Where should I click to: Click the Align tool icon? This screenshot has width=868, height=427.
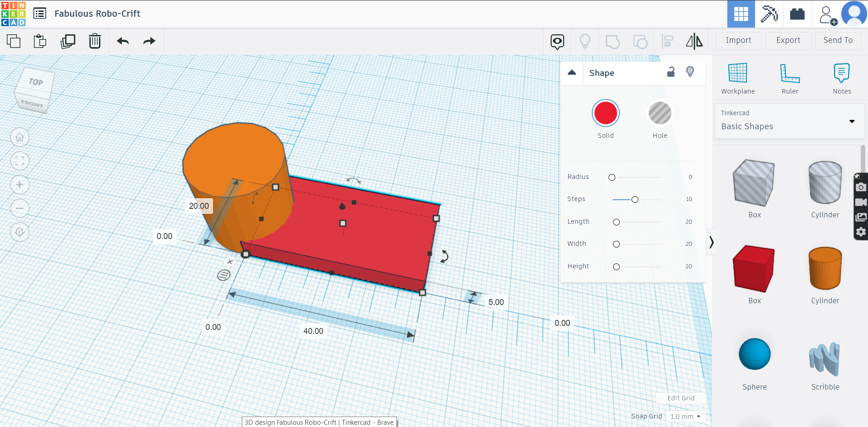667,41
